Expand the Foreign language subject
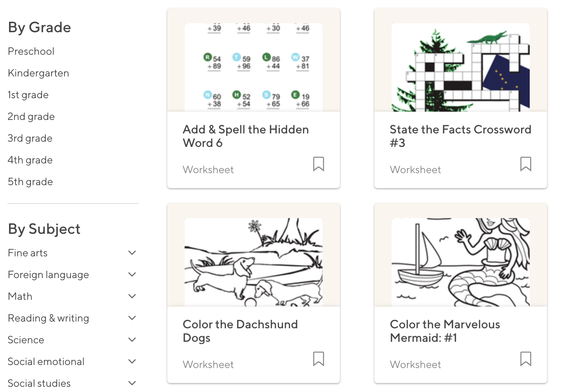The height and width of the screenshot is (392, 565). [x=132, y=275]
